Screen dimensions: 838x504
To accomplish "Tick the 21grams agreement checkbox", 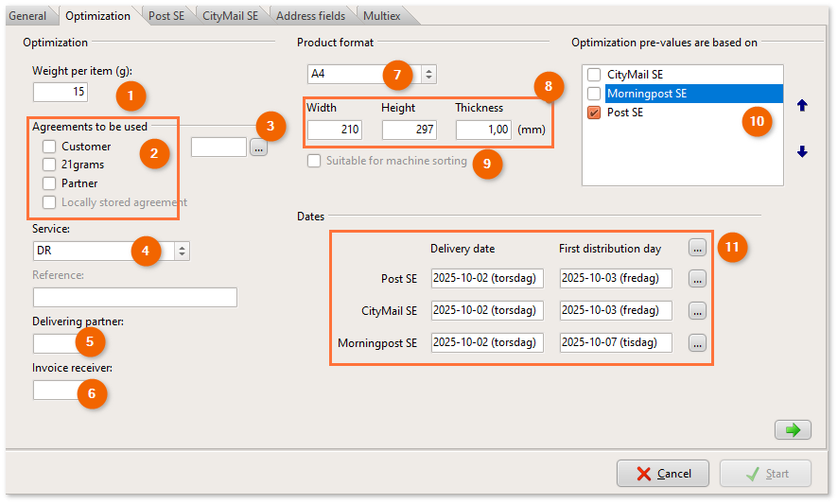I will 49,165.
